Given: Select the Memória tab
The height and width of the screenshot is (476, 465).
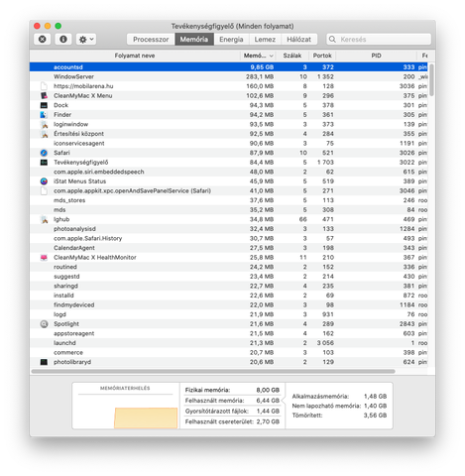Looking at the screenshot, I should click(x=194, y=40).
